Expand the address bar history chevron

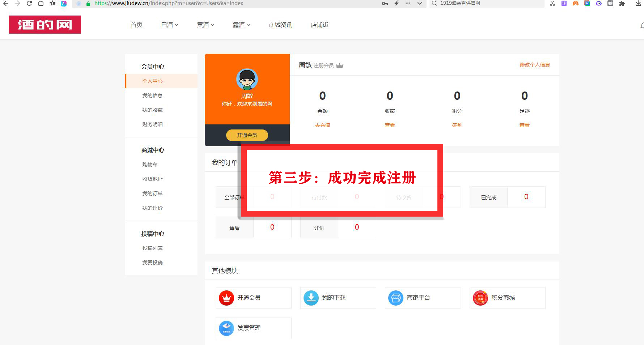pyautogui.click(x=420, y=3)
